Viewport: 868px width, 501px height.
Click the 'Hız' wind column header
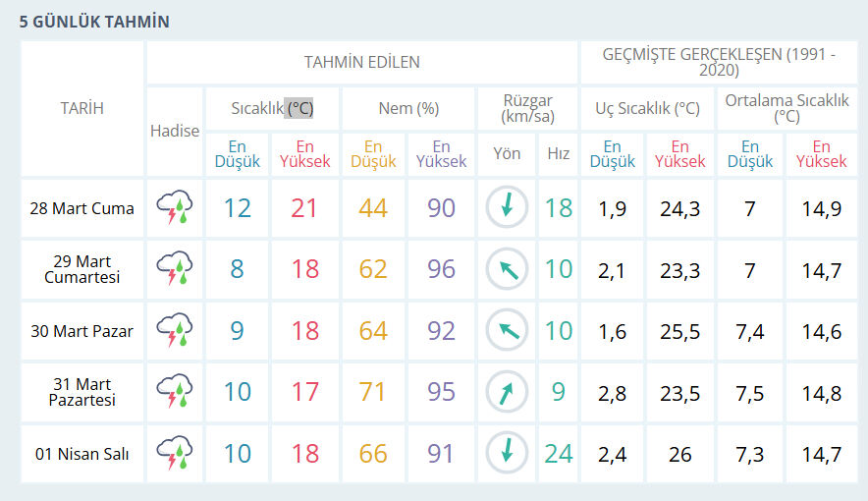[x=558, y=153]
